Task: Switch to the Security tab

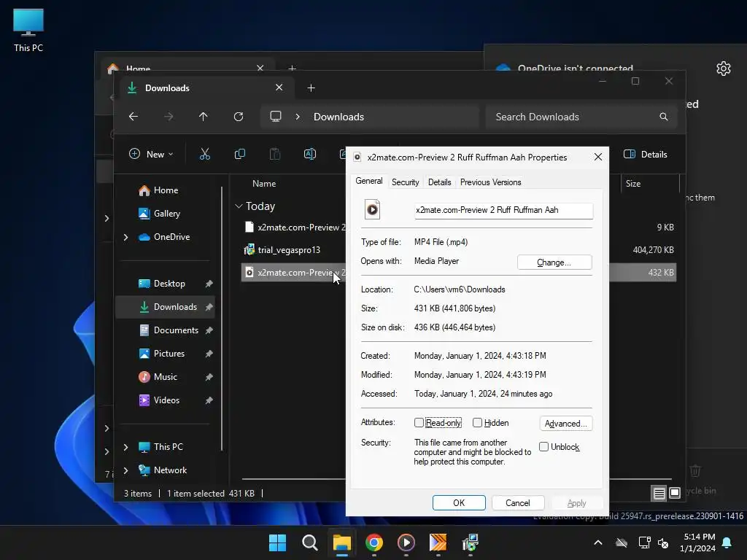Action: pos(405,182)
